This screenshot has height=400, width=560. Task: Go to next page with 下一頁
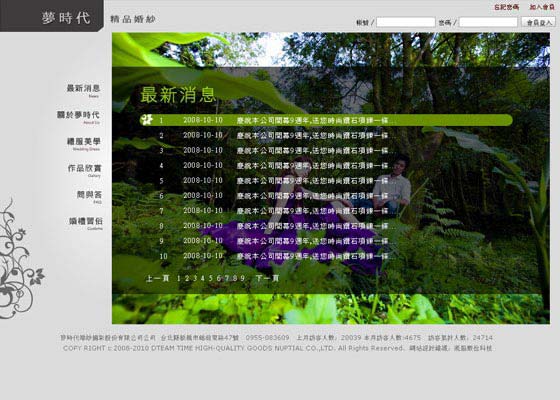click(x=267, y=278)
